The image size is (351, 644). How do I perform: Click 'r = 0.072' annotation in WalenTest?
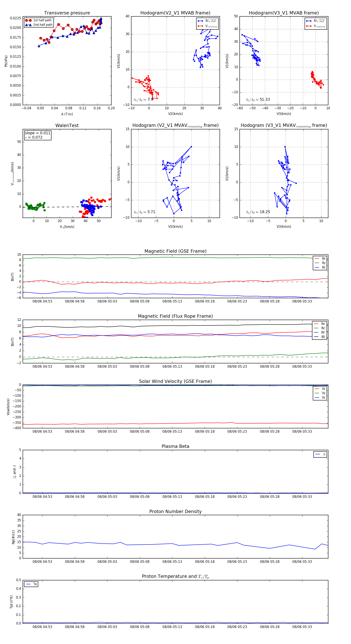pos(34,137)
